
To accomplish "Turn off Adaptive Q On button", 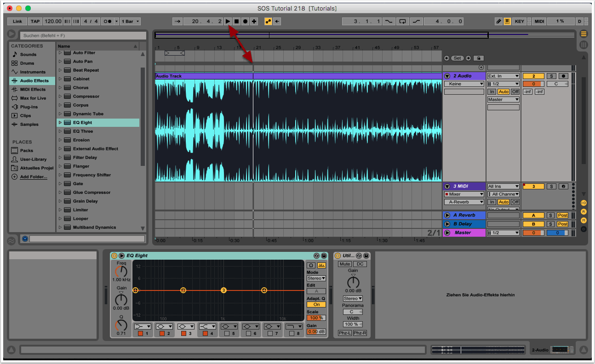I will (316, 304).
